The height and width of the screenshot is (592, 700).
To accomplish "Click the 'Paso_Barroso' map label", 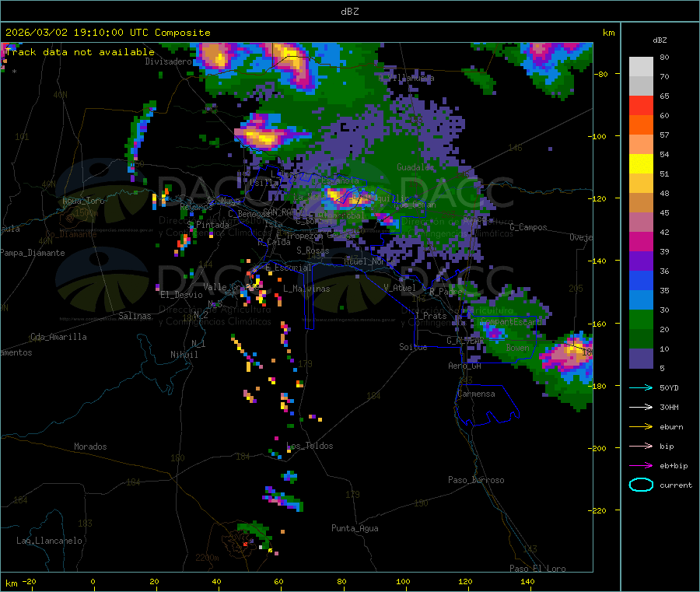I will point(476,480).
